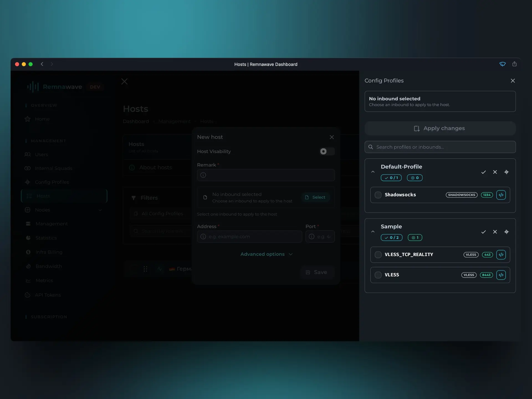Expand the Nodes sidebar submenu
Screen dimensions: 532x399
click(x=100, y=210)
